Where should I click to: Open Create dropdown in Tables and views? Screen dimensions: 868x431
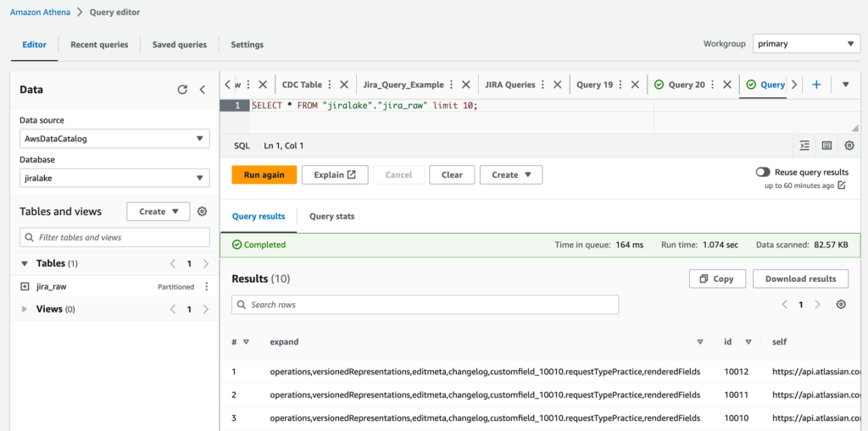159,212
